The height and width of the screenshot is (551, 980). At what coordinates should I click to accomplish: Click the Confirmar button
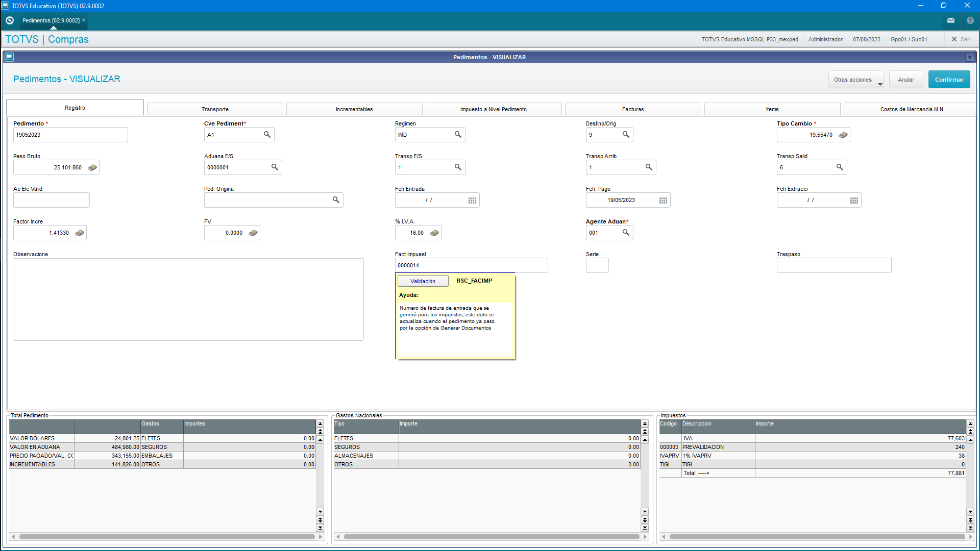coord(949,80)
